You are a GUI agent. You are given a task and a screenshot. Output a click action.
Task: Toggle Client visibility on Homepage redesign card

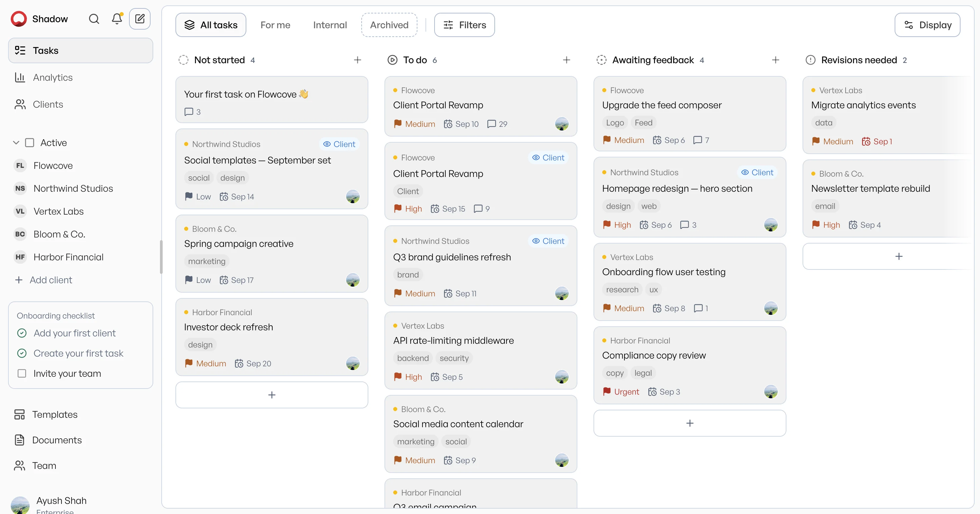[x=757, y=172]
